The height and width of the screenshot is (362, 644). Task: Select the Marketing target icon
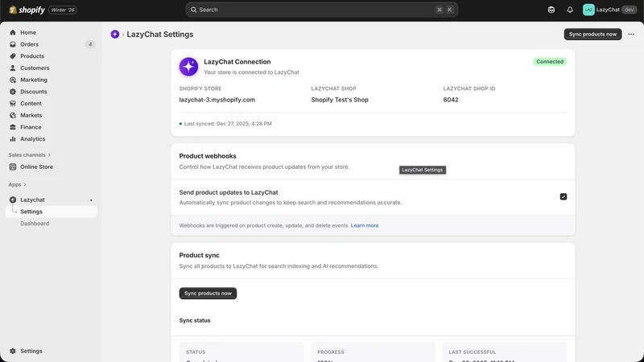[13, 80]
